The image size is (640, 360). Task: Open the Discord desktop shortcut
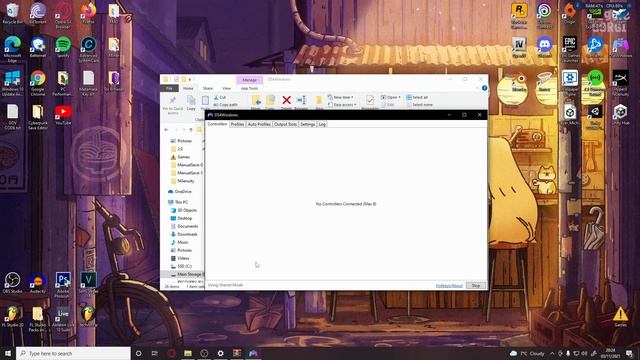544,47
